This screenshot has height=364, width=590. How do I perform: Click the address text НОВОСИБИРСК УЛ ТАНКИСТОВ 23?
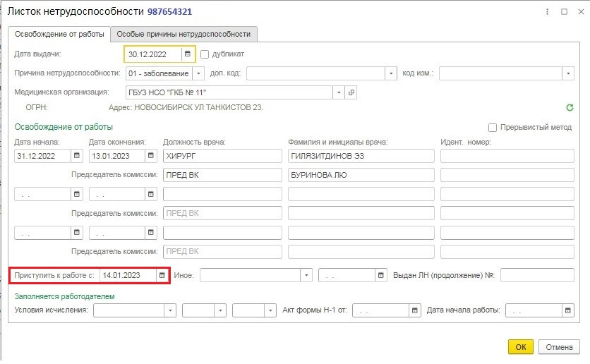pos(199,107)
